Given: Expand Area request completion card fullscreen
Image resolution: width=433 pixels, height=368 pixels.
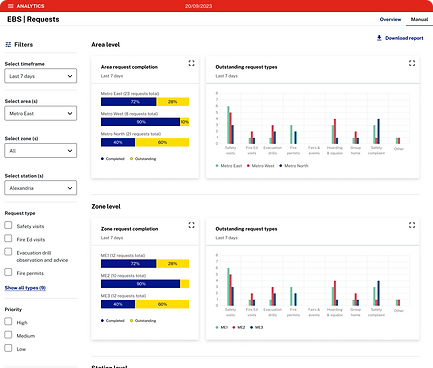Looking at the screenshot, I should point(191,63).
